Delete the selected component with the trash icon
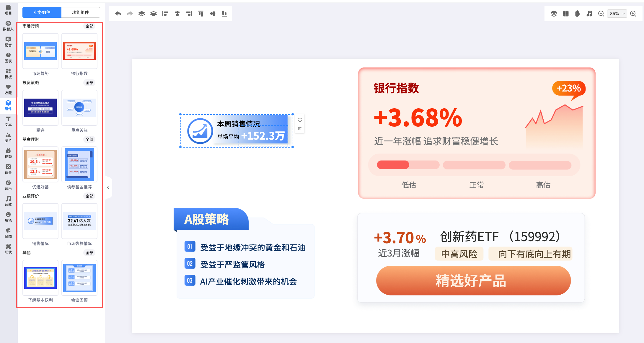This screenshot has height=343, width=644. coord(300,128)
